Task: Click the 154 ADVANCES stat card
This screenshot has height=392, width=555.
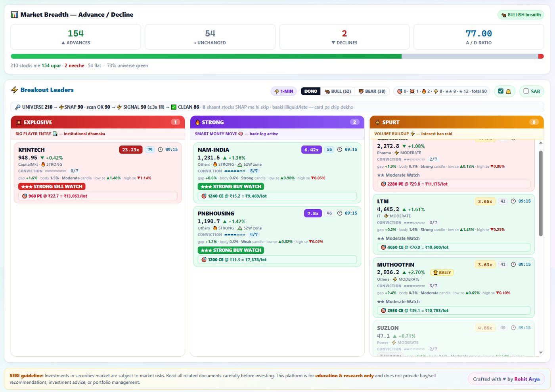Action: (x=76, y=37)
